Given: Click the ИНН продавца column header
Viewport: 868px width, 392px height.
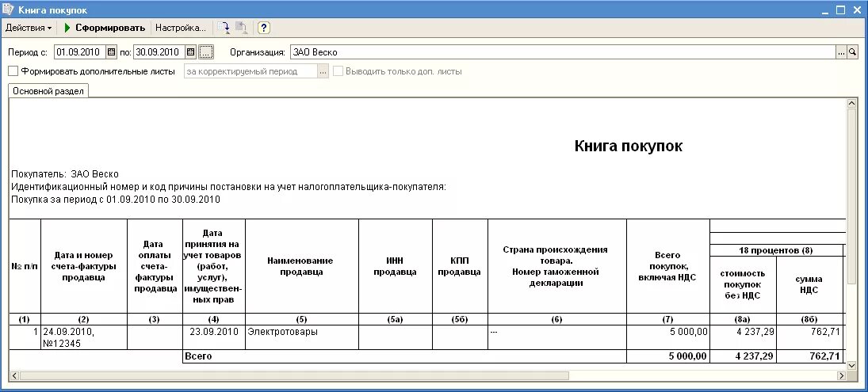Looking at the screenshot, I should [x=396, y=267].
